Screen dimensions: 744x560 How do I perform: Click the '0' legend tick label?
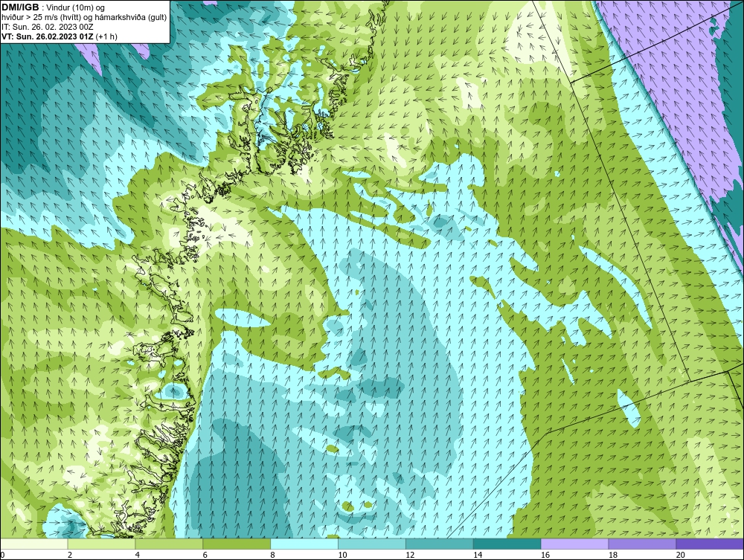(3, 555)
